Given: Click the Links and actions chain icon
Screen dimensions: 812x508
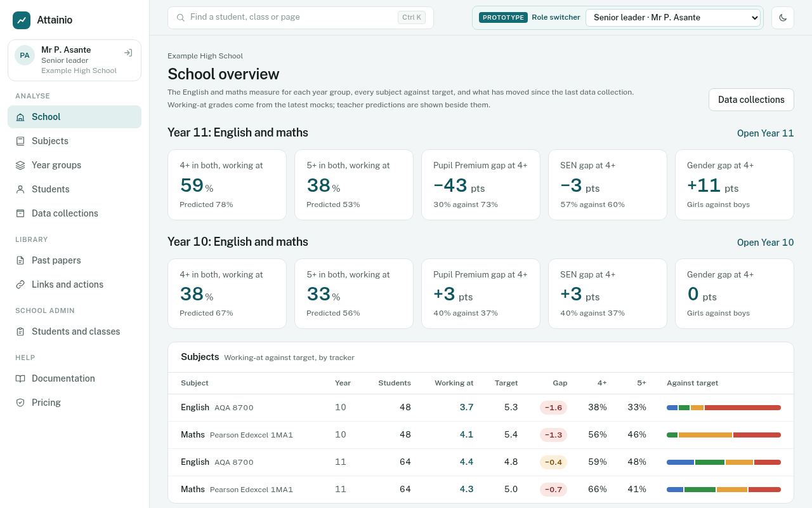Looking at the screenshot, I should (20, 284).
